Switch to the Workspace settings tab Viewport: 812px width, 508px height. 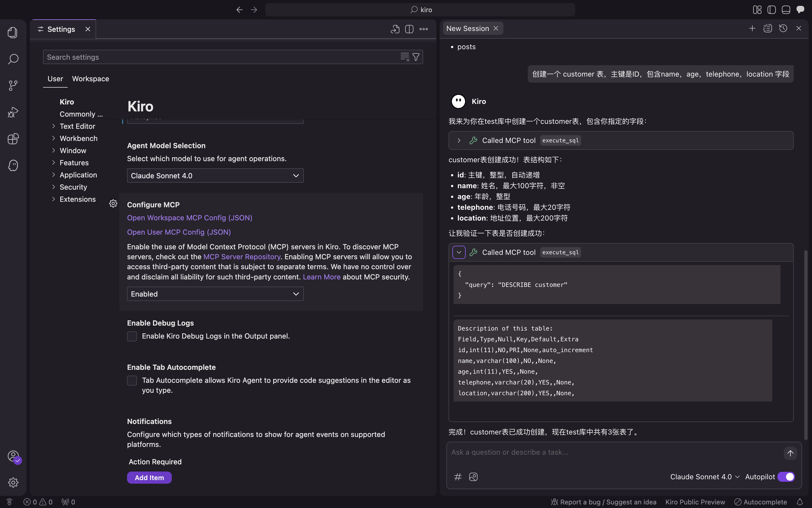(x=90, y=78)
